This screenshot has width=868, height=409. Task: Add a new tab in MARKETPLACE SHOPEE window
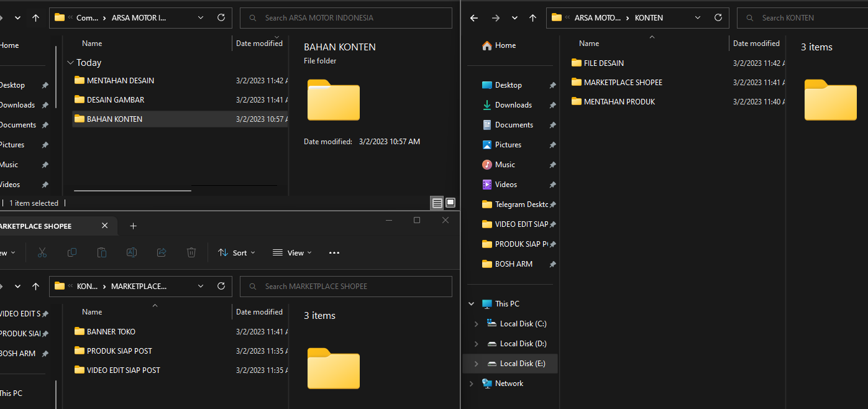[x=133, y=226]
